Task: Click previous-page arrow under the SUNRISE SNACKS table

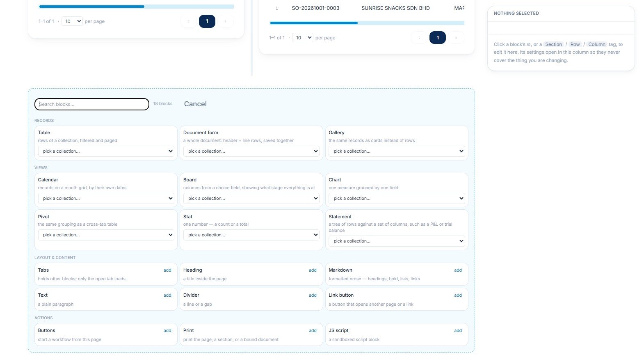Action: coord(419,38)
